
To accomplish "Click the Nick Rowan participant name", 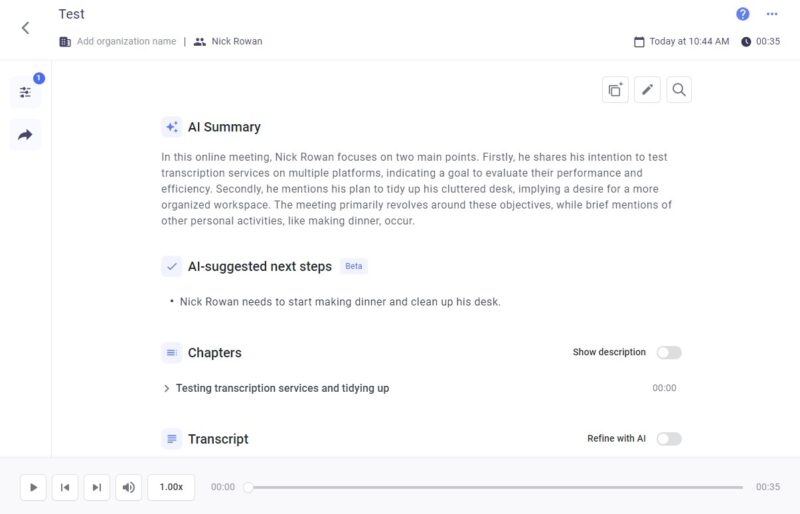I will coord(237,42).
